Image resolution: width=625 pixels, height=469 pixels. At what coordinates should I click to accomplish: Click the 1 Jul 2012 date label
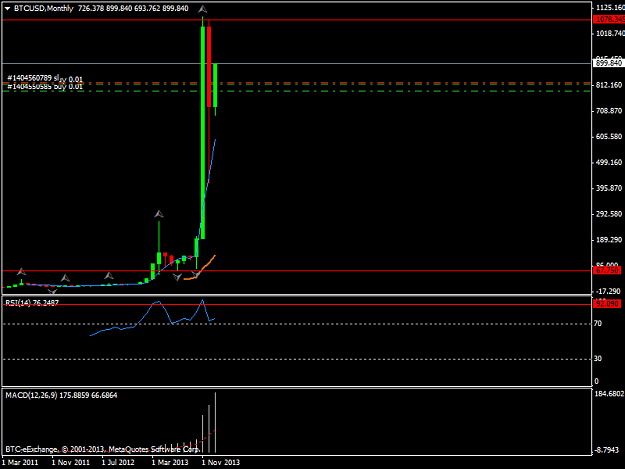(118, 462)
